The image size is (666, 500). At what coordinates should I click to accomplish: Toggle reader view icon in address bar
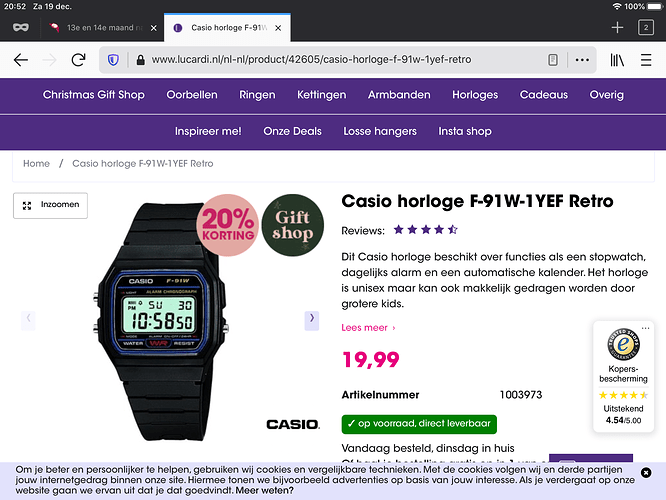pos(553,60)
